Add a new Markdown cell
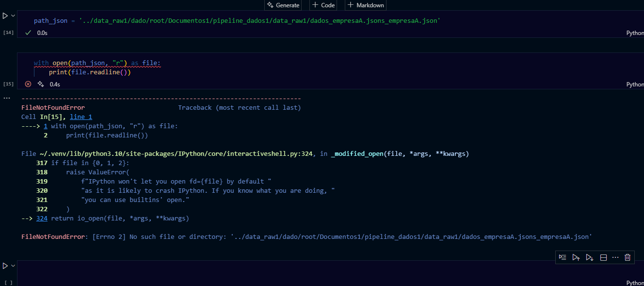Image resolution: width=644 pixels, height=286 pixels. (366, 5)
